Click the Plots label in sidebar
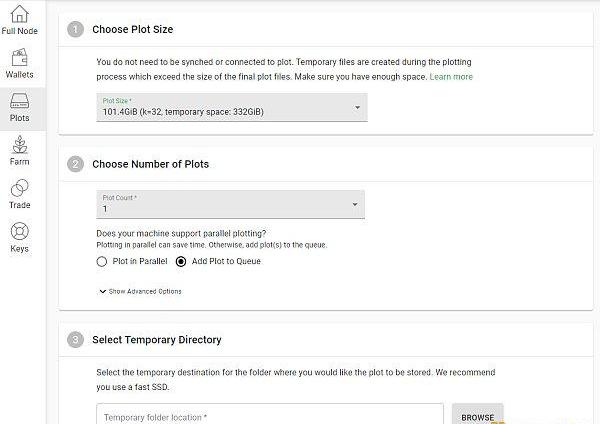This screenshot has height=424, width=600. (x=20, y=118)
